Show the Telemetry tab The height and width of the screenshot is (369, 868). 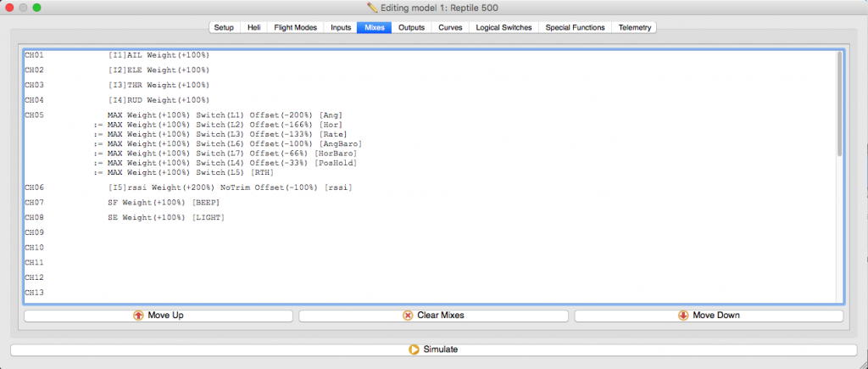pos(635,27)
